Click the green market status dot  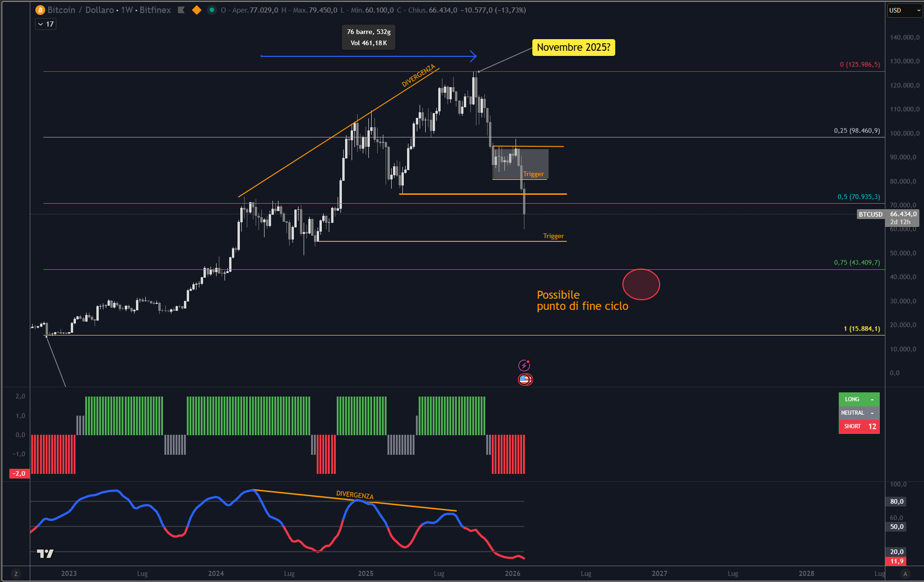pos(212,10)
